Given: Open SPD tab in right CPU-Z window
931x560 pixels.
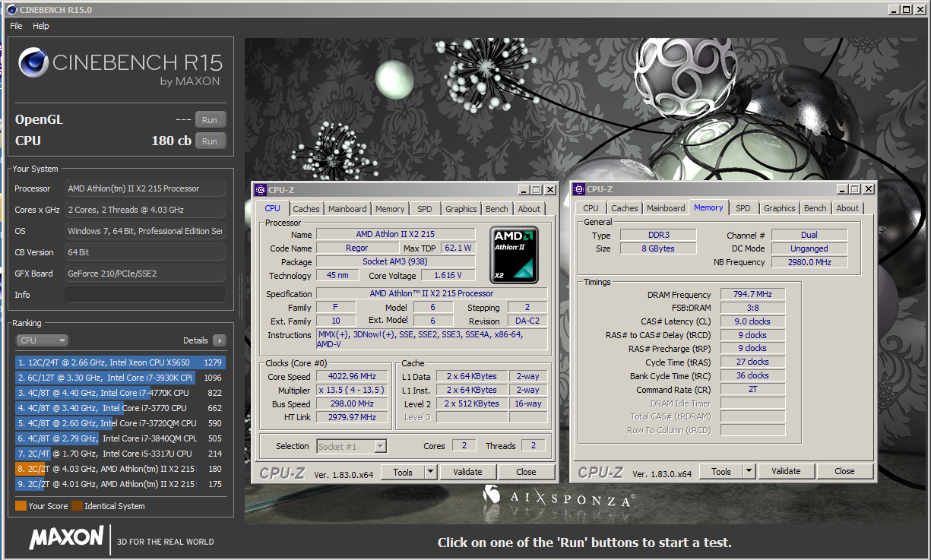Looking at the screenshot, I should pos(743,209).
